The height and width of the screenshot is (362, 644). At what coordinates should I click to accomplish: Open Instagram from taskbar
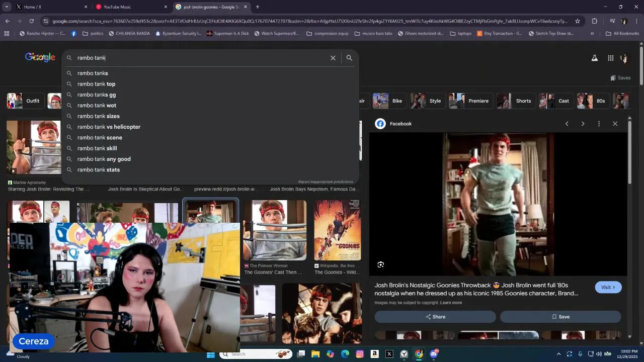360,354
